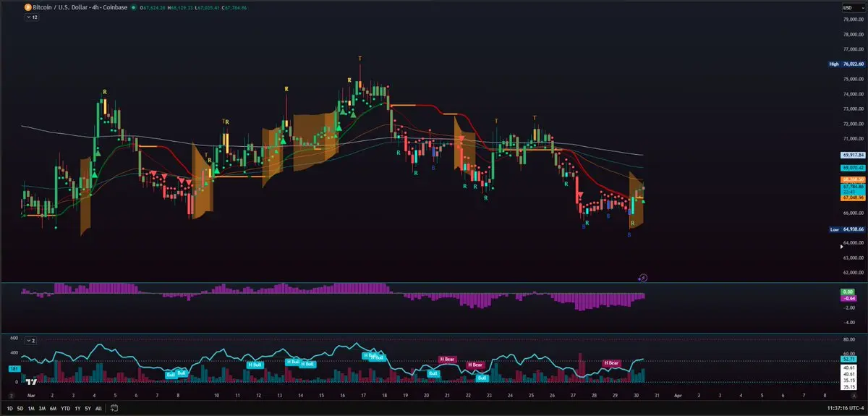Click the 62,000.00 price scale label
The image size is (868, 416).
(853, 273)
